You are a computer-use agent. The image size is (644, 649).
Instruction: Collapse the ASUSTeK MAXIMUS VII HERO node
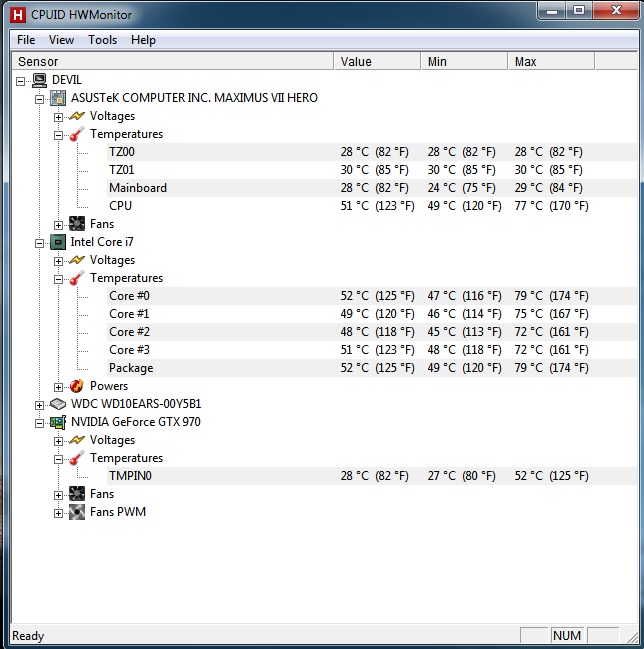[x=39, y=99]
